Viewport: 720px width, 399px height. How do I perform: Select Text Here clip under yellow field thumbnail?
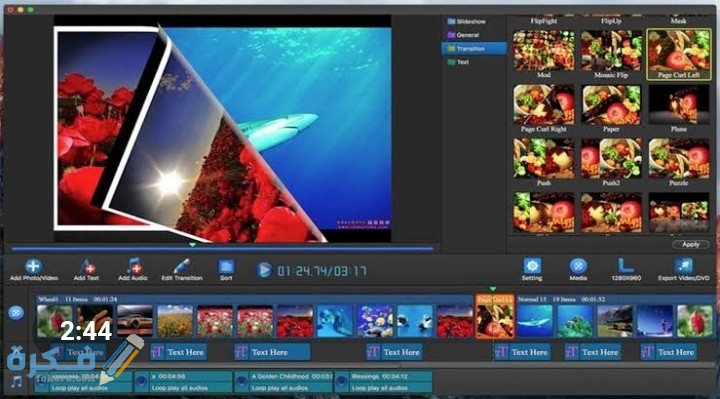pos(179,352)
